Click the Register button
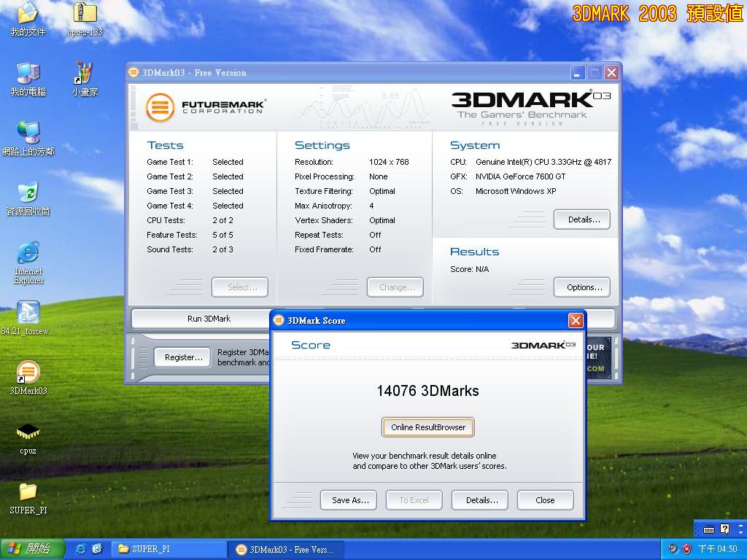The image size is (747, 560). (x=183, y=357)
